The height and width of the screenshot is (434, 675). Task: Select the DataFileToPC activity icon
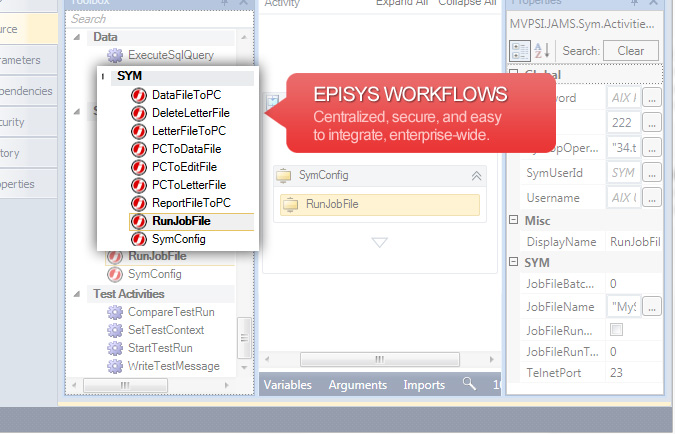[x=139, y=95]
